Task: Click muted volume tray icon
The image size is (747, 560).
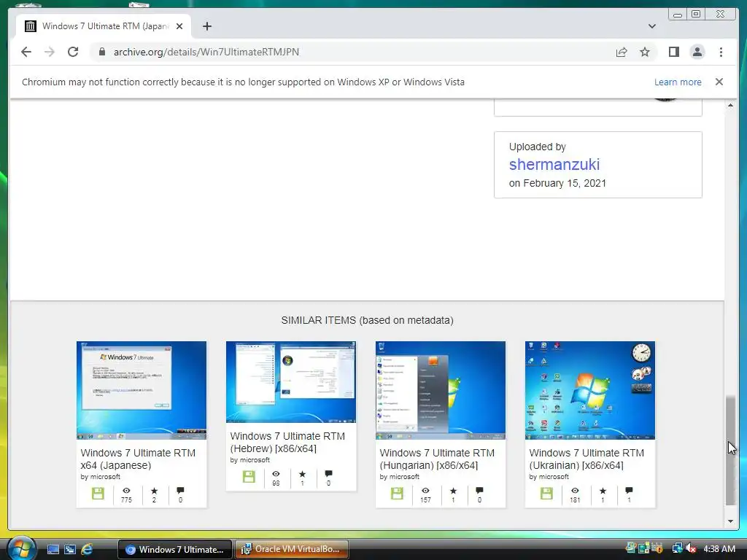Action: (691, 548)
